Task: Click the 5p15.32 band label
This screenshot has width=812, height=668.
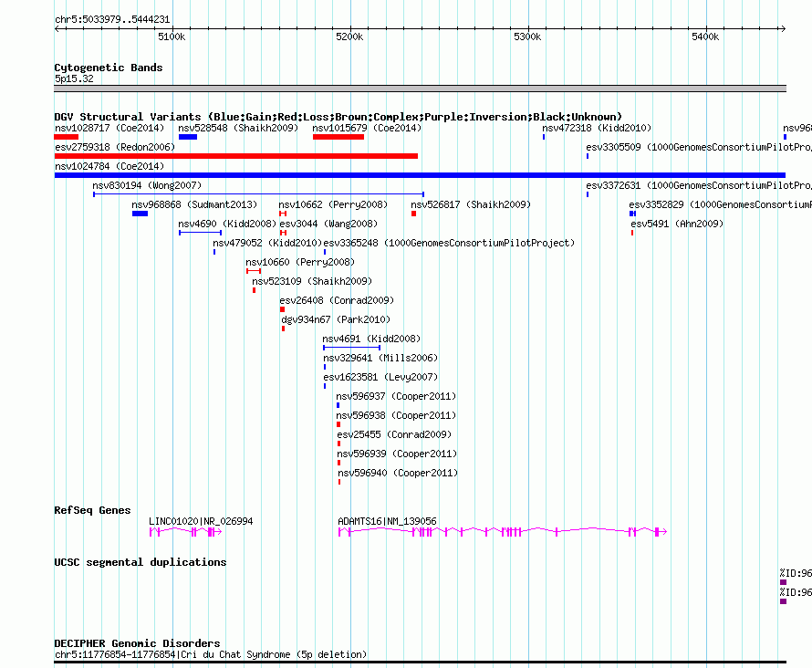Action: pyautogui.click(x=74, y=78)
